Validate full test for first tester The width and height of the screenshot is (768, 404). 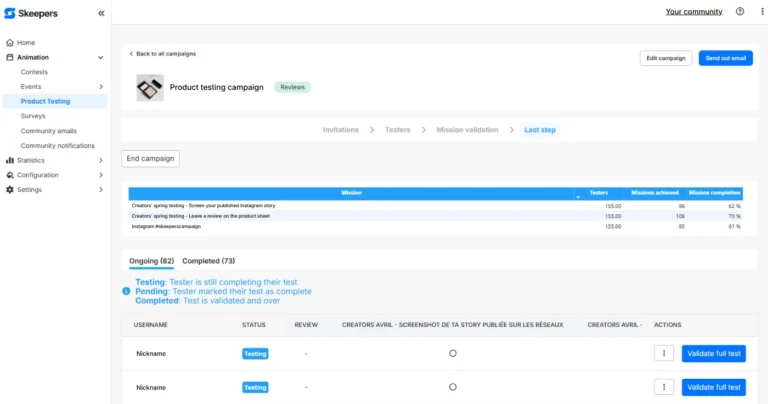714,354
